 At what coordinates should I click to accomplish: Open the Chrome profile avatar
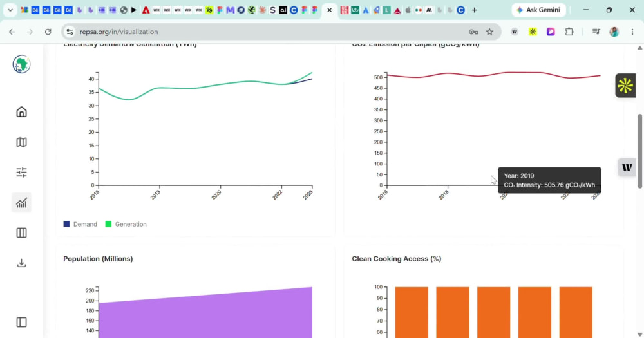tap(614, 32)
